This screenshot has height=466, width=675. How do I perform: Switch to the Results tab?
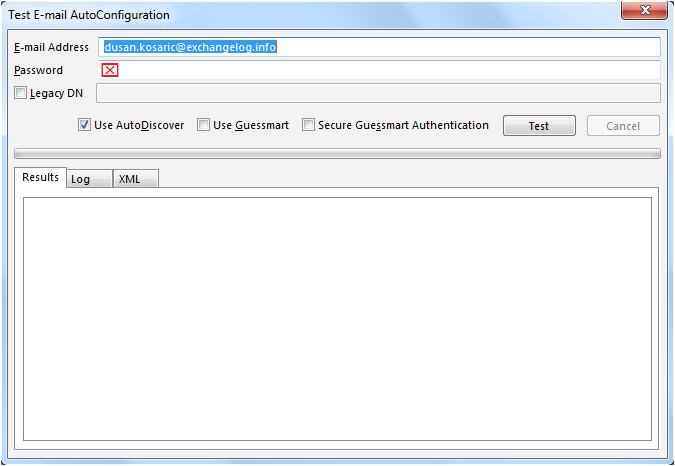(x=41, y=178)
